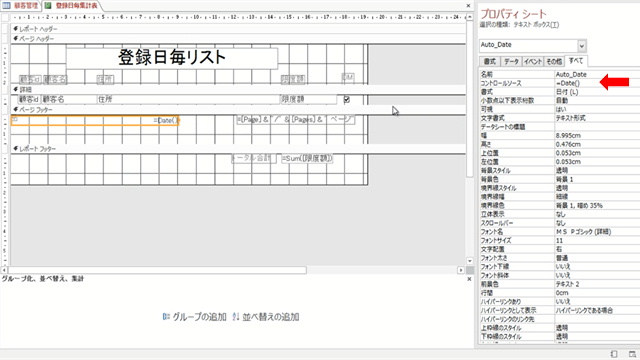
Task: Select the 限度額 field in the detail section
Action: (308, 99)
